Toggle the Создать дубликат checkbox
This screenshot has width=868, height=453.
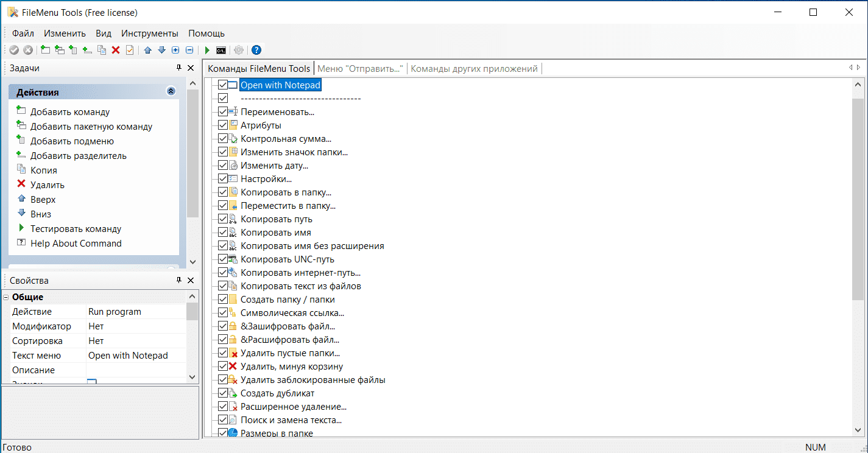point(223,393)
